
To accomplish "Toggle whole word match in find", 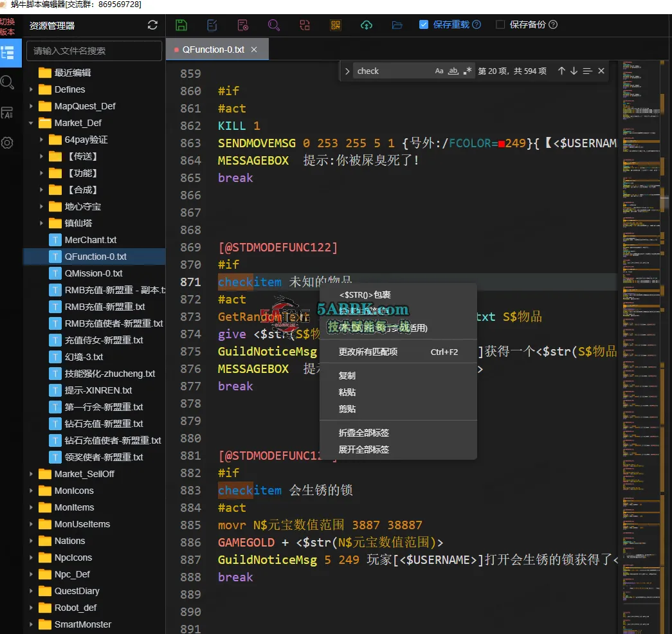I will (x=453, y=71).
